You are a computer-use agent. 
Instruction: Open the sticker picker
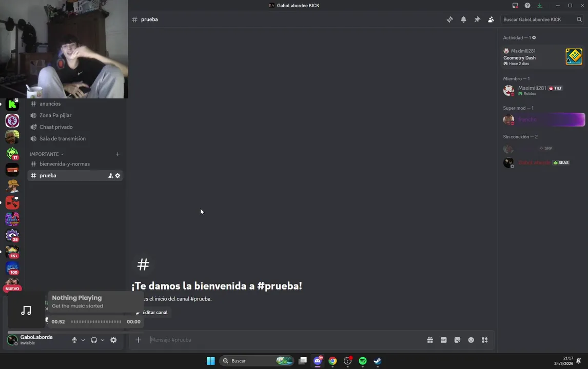[x=457, y=340]
